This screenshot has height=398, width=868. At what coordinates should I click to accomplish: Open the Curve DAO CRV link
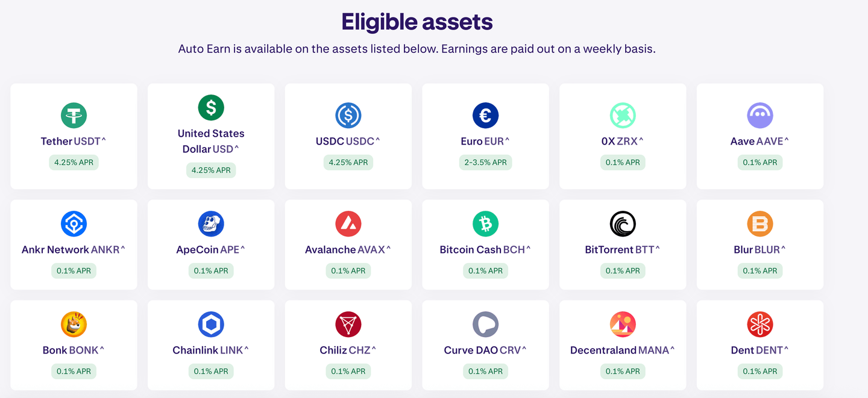point(485,350)
